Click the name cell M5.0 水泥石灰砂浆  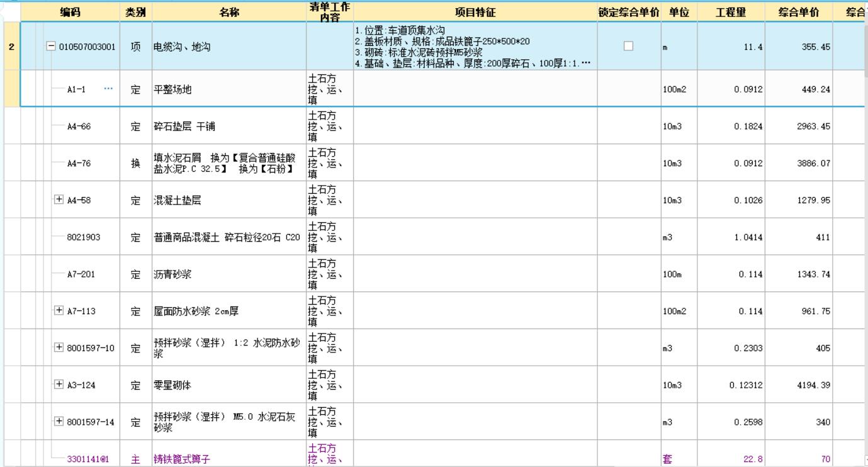pos(228,422)
